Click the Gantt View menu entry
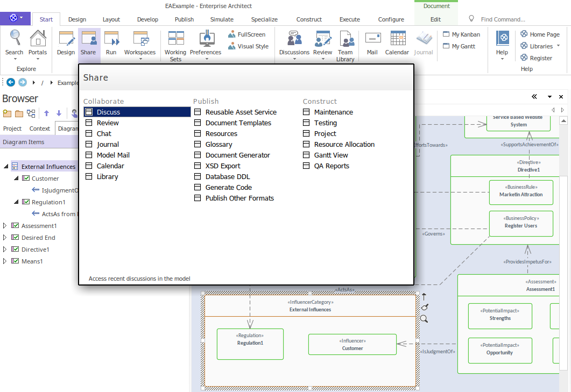Screen dimensions: 571x392 331,155
